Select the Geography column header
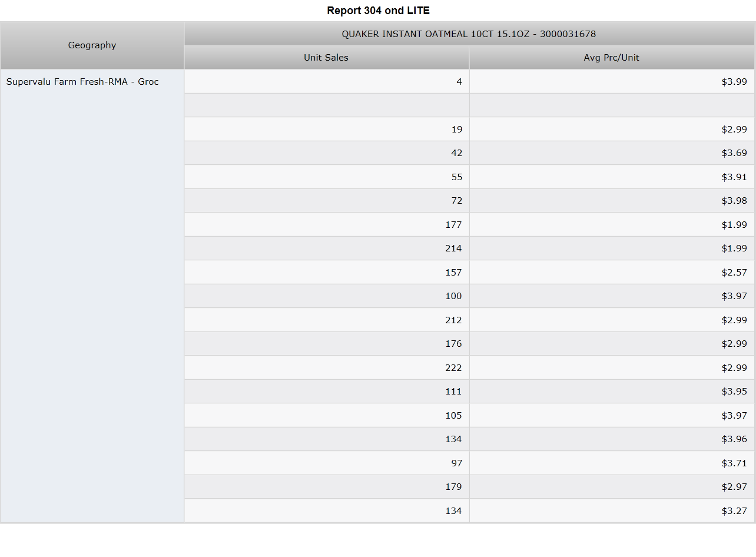The width and height of the screenshot is (756, 557). point(92,45)
